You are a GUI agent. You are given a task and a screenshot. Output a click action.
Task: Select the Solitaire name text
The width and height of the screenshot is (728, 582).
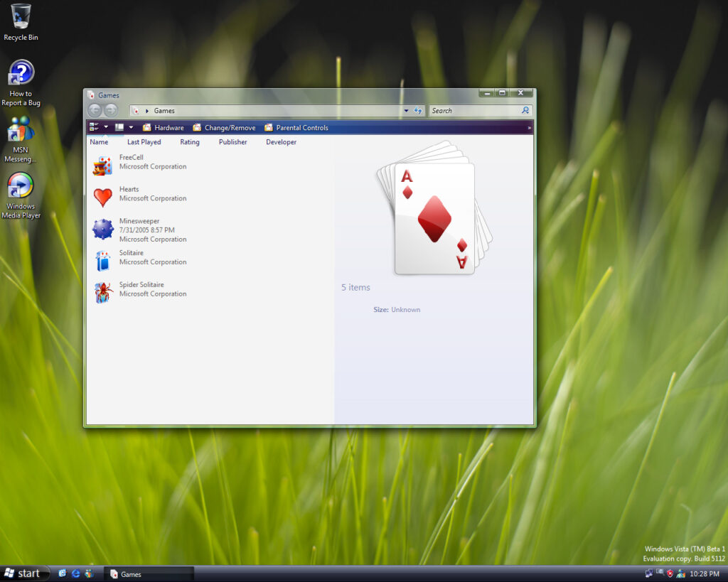click(132, 252)
